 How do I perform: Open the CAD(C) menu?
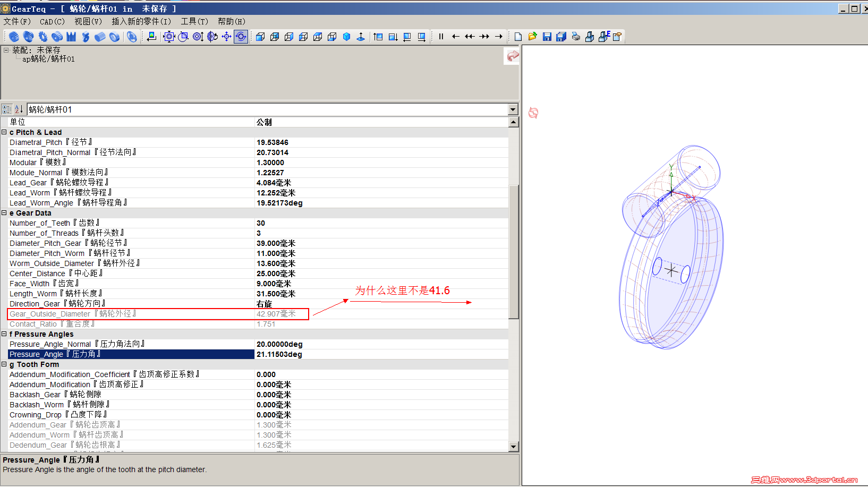pos(52,22)
